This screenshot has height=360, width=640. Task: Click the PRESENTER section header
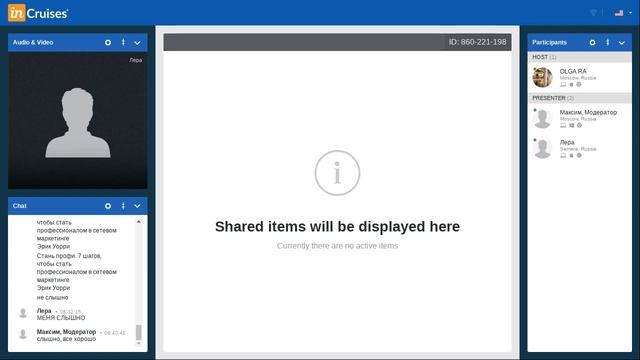click(579, 98)
